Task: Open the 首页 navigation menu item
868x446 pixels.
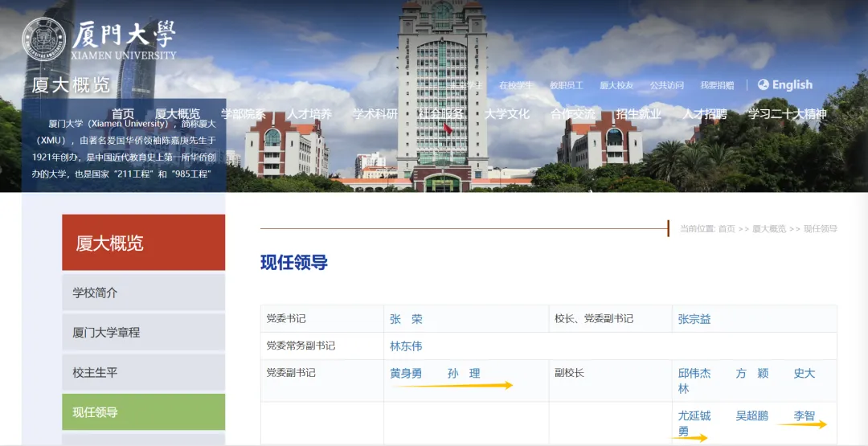Action: [x=123, y=114]
